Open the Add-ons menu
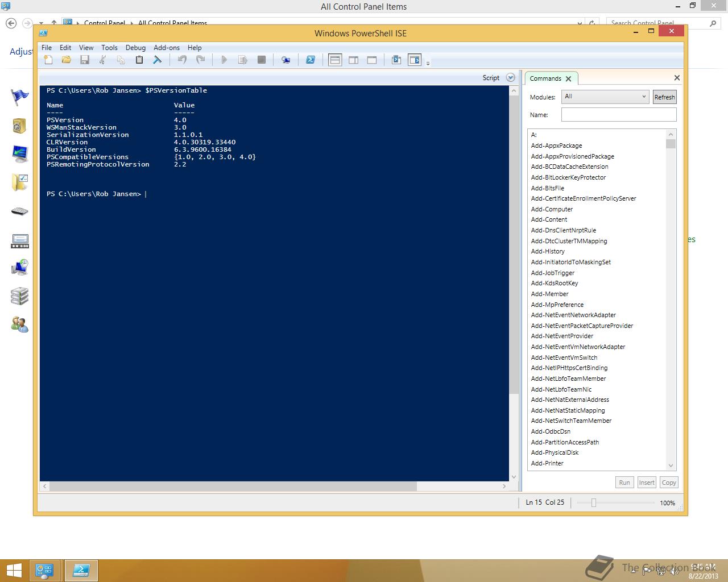 point(167,48)
